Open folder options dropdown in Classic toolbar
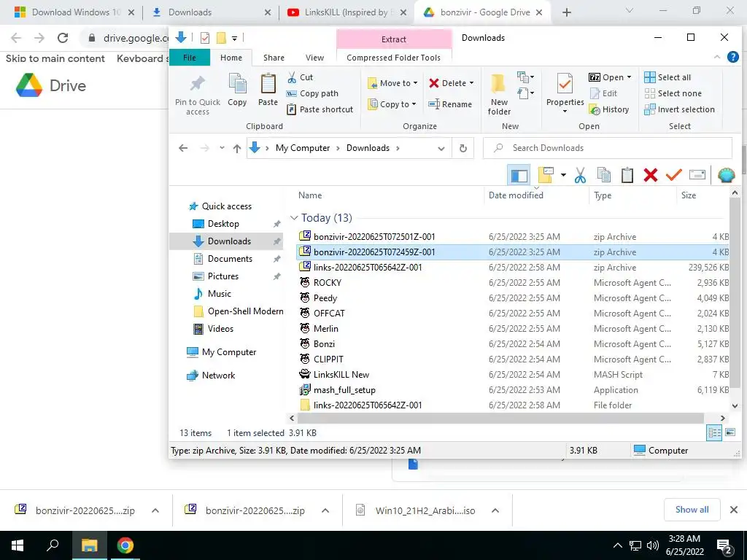Viewport: 747px width, 560px height. click(563, 175)
